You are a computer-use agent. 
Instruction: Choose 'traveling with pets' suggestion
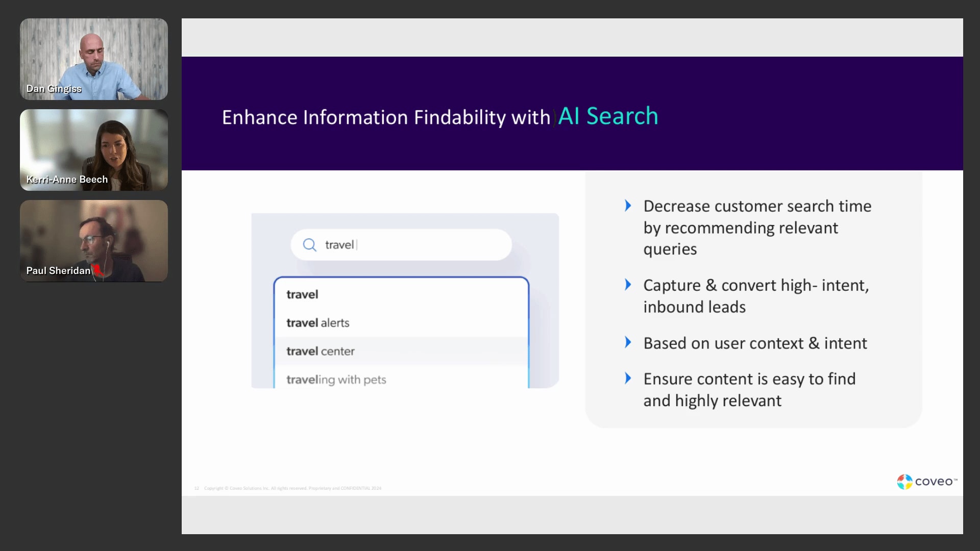(x=336, y=380)
